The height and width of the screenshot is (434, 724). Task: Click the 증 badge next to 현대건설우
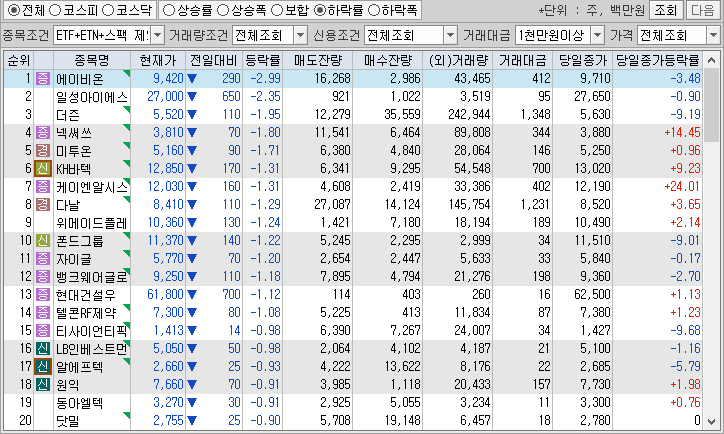[43, 295]
